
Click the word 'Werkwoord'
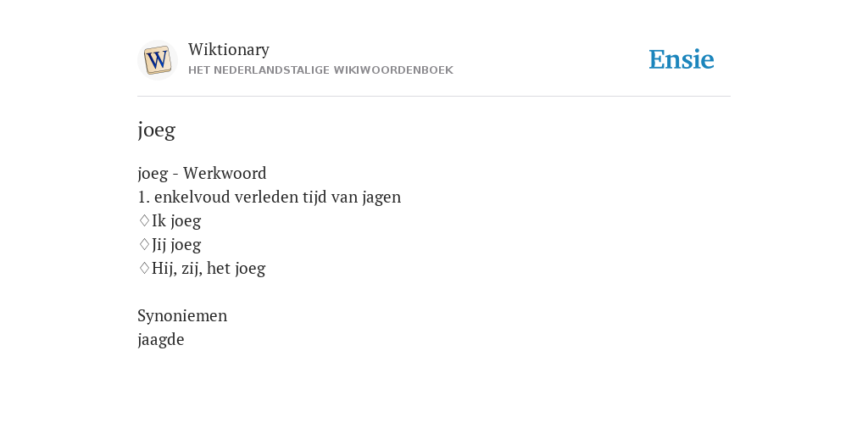coord(225,173)
